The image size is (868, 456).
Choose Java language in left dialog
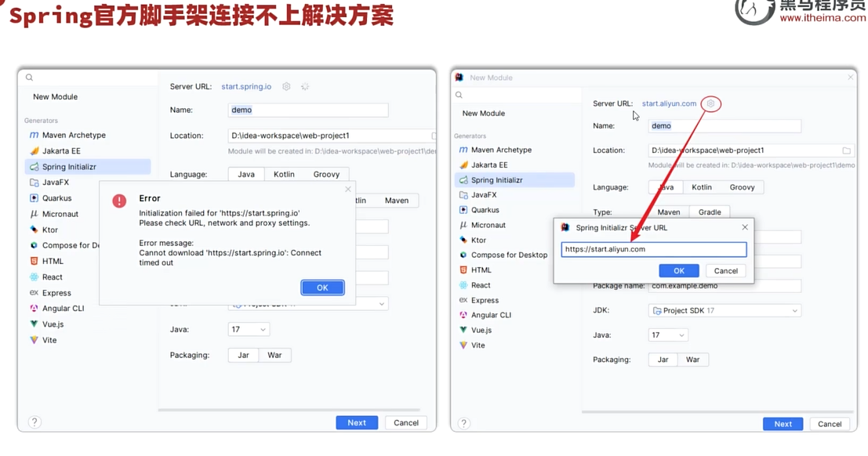246,174
